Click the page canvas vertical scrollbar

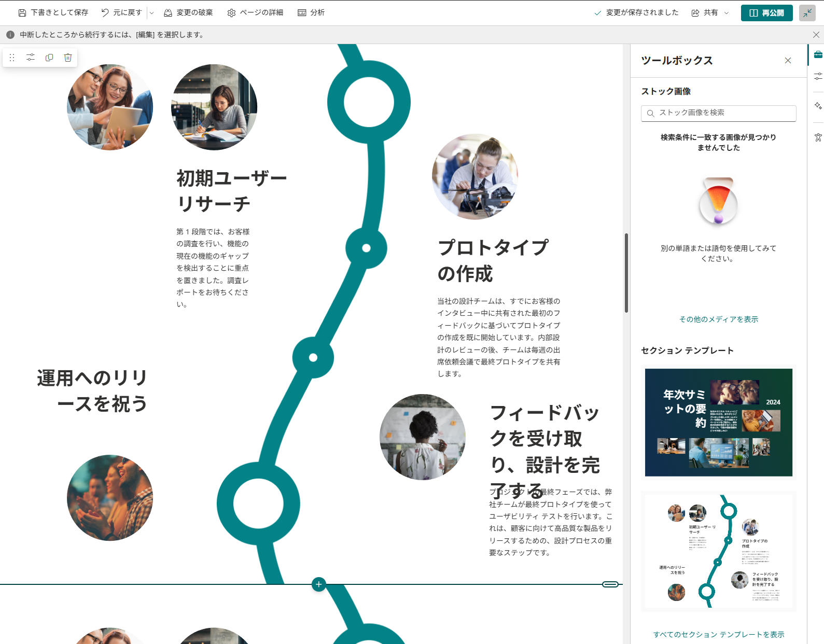[x=626, y=273]
